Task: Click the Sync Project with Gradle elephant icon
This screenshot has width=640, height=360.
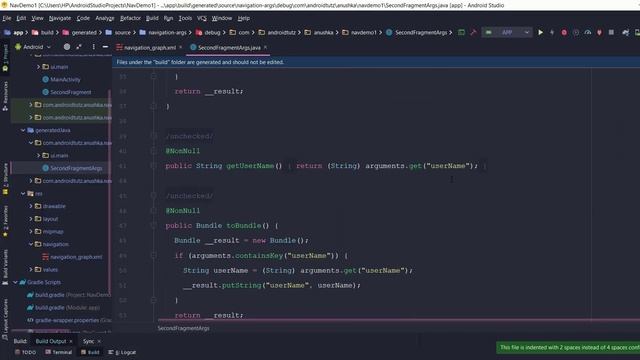Action: [625, 32]
